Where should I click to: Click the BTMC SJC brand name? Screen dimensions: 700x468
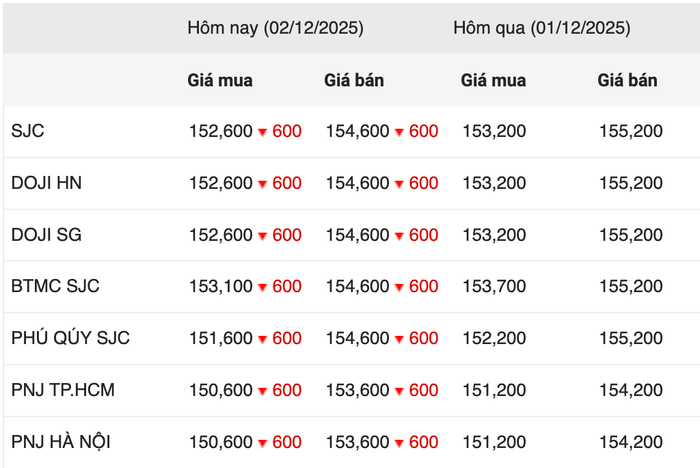click(55, 286)
